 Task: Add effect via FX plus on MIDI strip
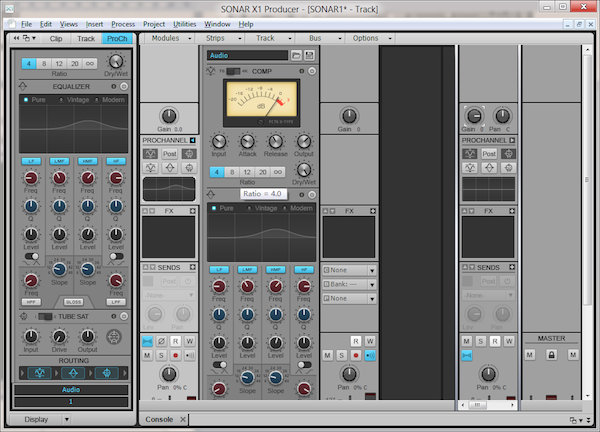click(373, 211)
